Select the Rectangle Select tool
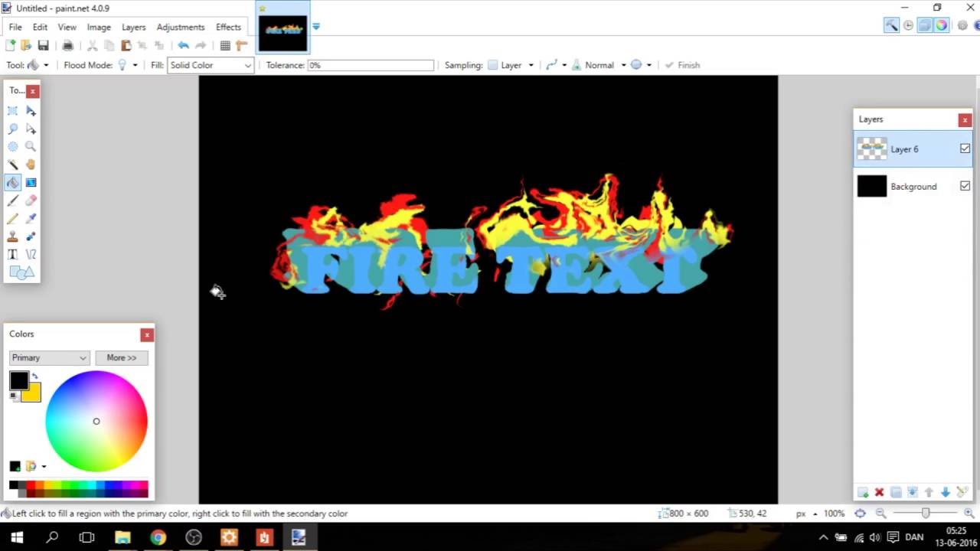Viewport: 980px width, 551px height. tap(13, 111)
